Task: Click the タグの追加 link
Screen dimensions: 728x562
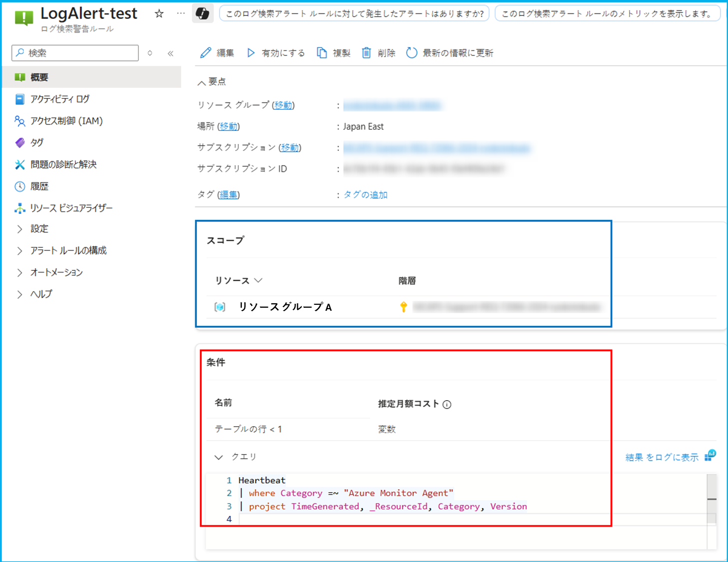Action: pyautogui.click(x=365, y=195)
